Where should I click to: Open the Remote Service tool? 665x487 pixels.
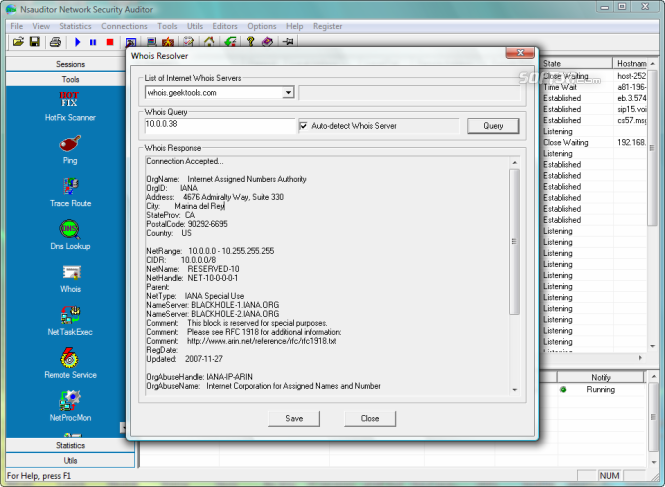70,363
